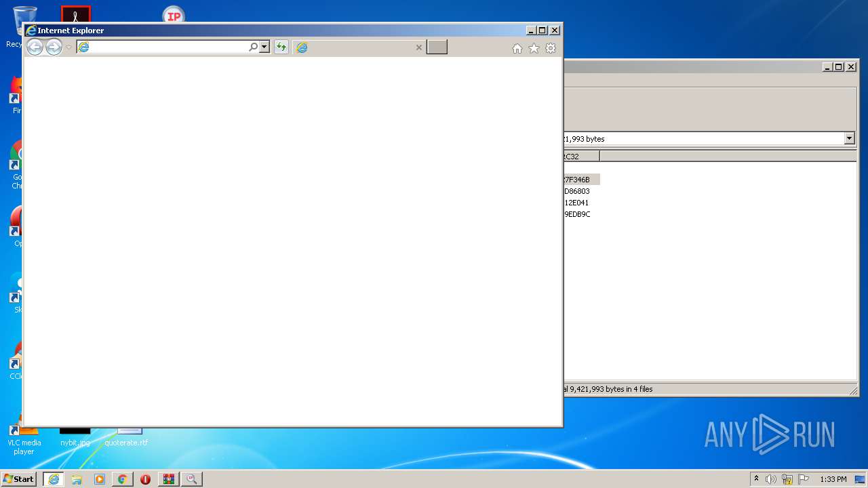The width and height of the screenshot is (868, 488).
Task: Maximize the background archive window
Action: pyautogui.click(x=839, y=66)
